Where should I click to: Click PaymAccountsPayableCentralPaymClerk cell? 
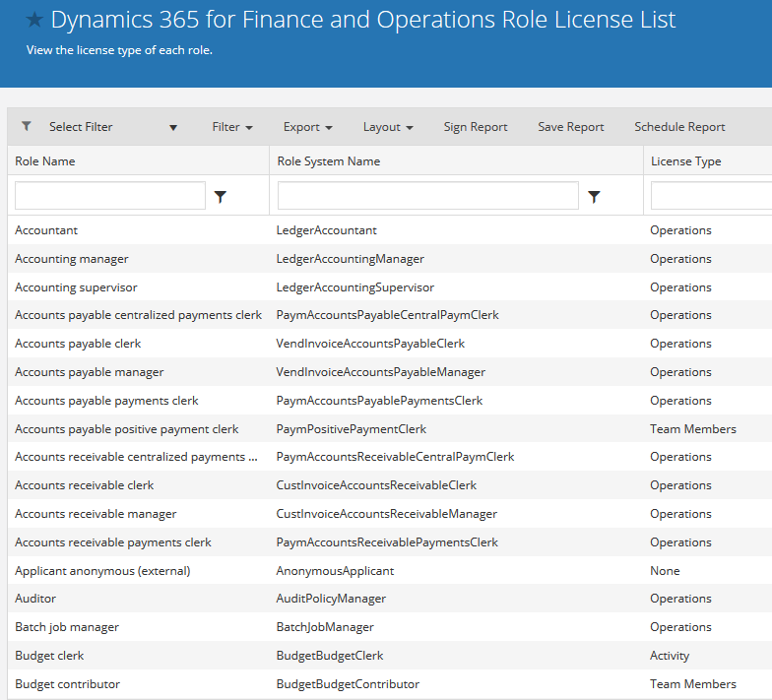point(388,315)
